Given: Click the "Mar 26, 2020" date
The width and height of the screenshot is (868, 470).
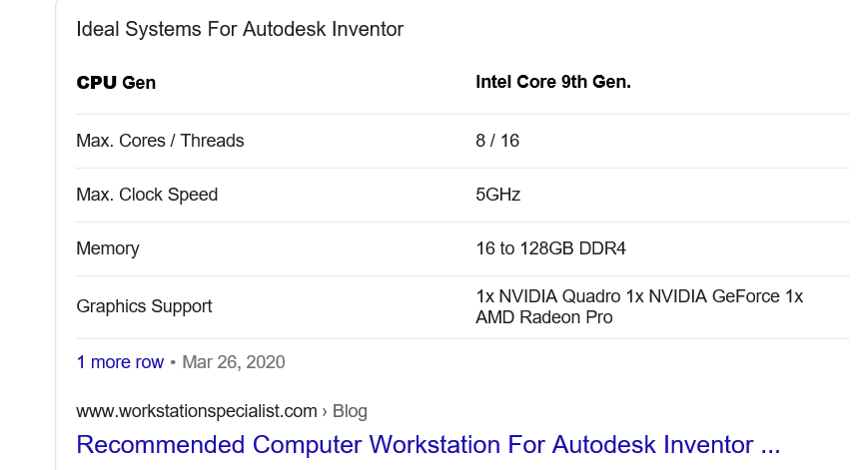Looking at the screenshot, I should [234, 362].
